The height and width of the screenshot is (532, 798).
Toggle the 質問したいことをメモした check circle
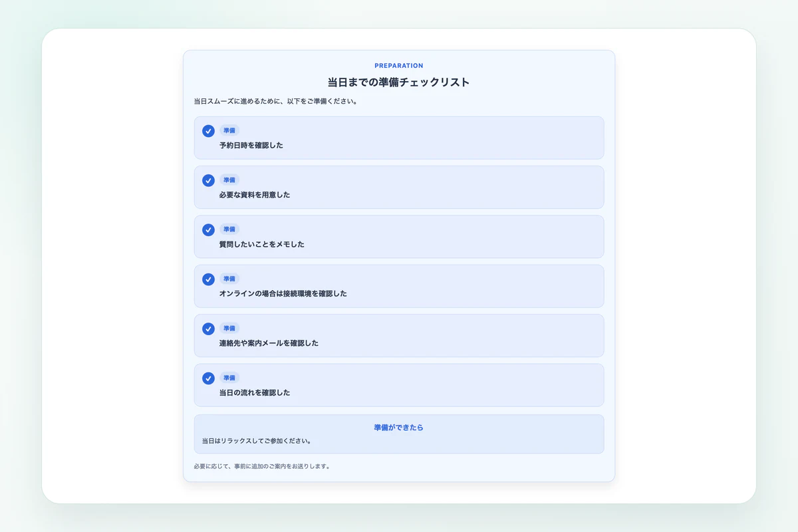tap(208, 229)
